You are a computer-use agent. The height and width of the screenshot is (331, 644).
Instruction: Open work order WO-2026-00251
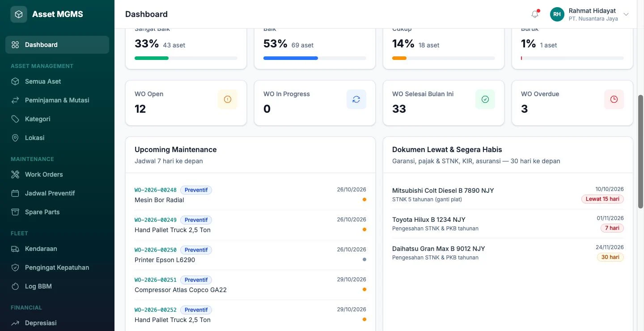pyautogui.click(x=156, y=280)
